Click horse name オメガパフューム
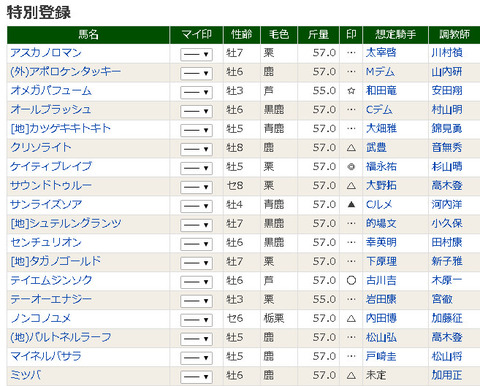This screenshot has height=386, width=480. tap(51, 91)
